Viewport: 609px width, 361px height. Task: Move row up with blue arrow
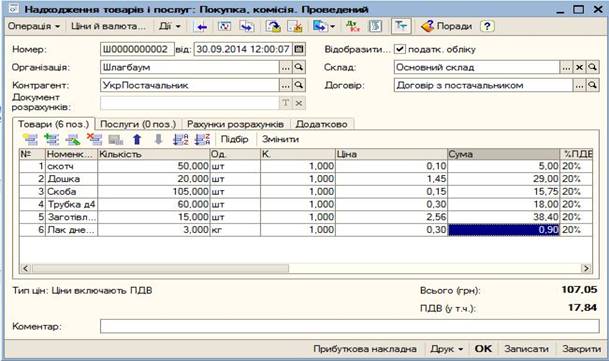click(137, 139)
